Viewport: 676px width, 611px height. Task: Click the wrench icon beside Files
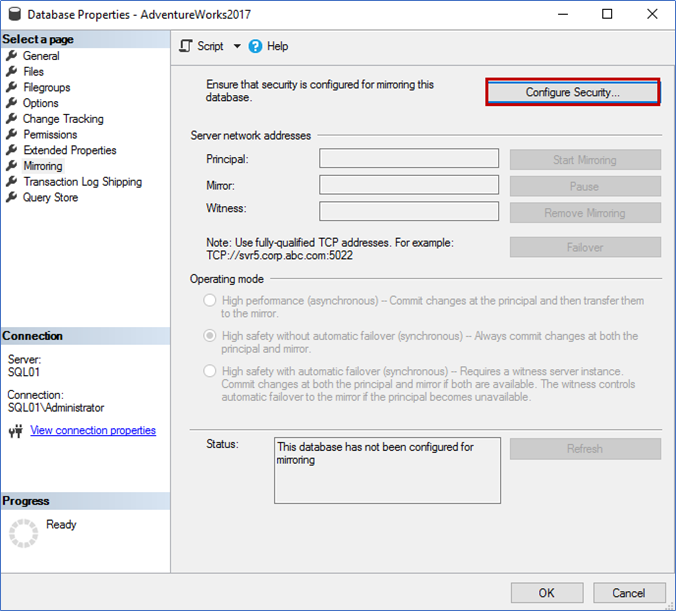tap(12, 71)
